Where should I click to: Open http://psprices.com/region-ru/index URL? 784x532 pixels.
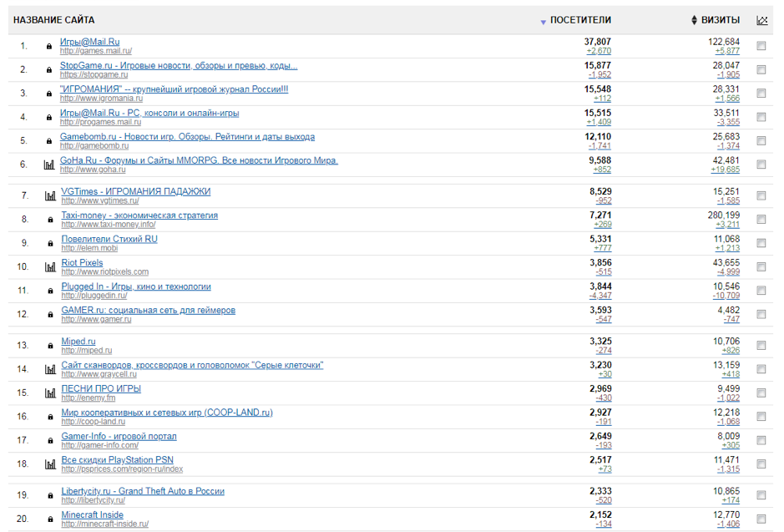coord(122,469)
